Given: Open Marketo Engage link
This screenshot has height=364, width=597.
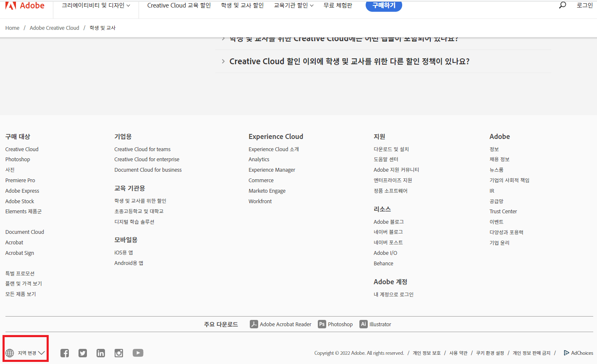Looking at the screenshot, I should point(267,191).
